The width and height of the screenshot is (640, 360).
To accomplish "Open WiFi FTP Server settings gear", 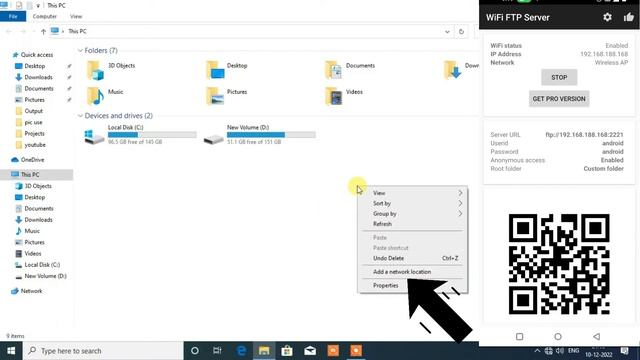I will [607, 17].
